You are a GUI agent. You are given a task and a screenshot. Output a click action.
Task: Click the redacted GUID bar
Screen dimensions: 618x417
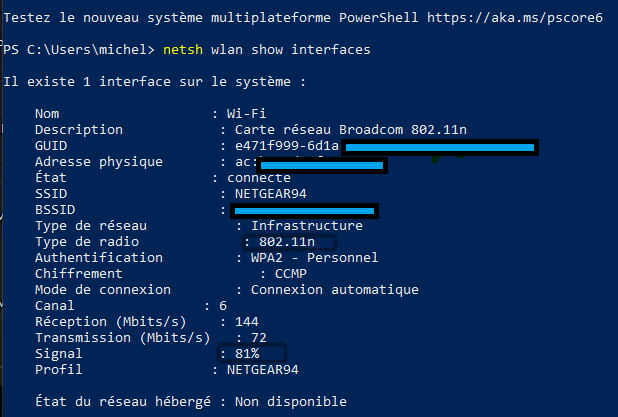tap(440, 147)
